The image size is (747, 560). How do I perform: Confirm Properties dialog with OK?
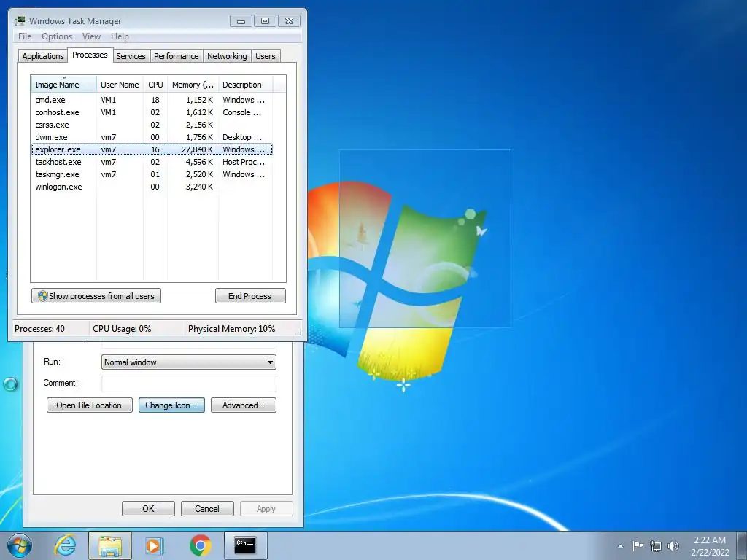pos(148,508)
